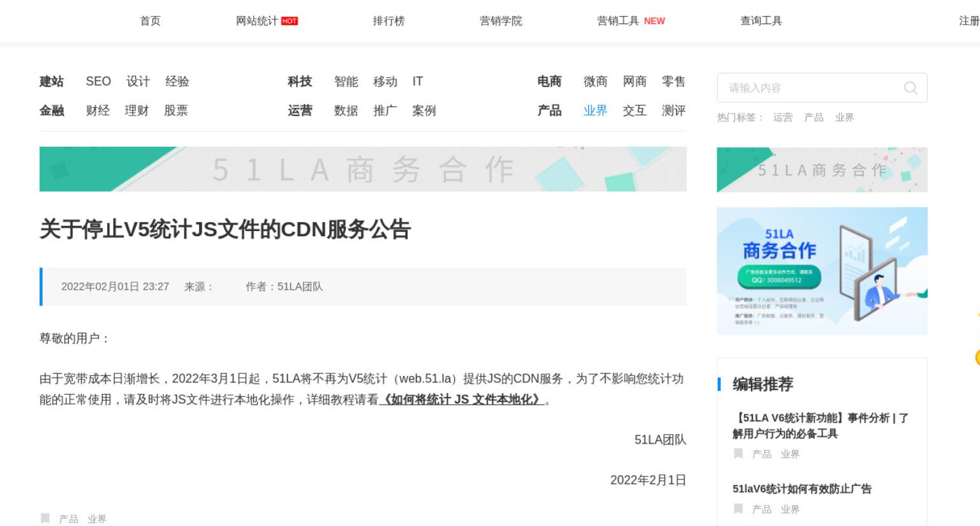Click 业界 tag below the article
Viewport: 980px width, 526px height.
pyautogui.click(x=97, y=519)
